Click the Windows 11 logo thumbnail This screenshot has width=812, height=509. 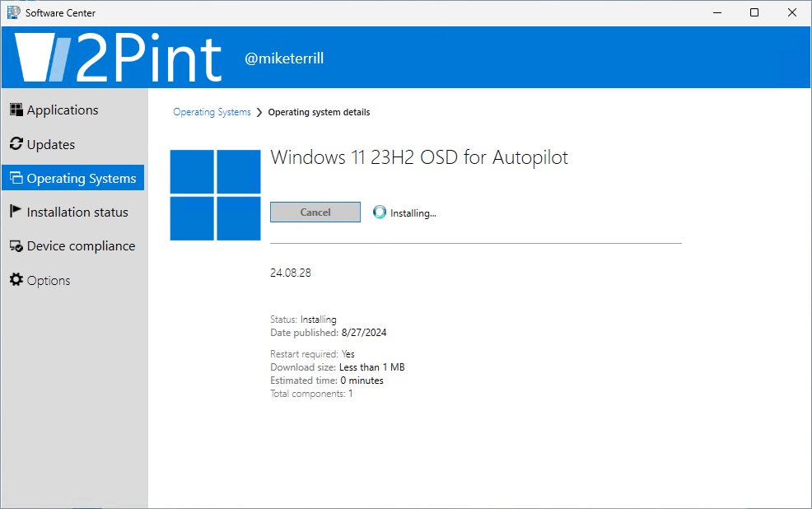coord(216,195)
